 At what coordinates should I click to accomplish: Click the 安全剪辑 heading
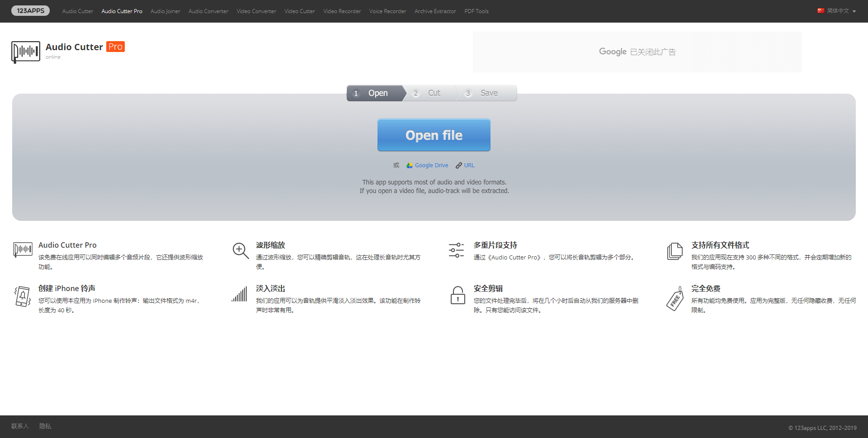488,288
